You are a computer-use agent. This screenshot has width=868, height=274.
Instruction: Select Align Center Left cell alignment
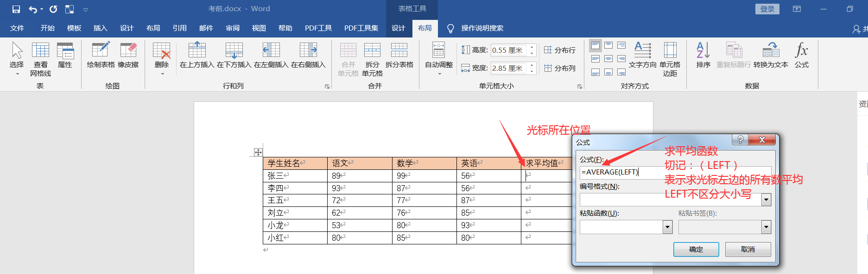tap(596, 59)
